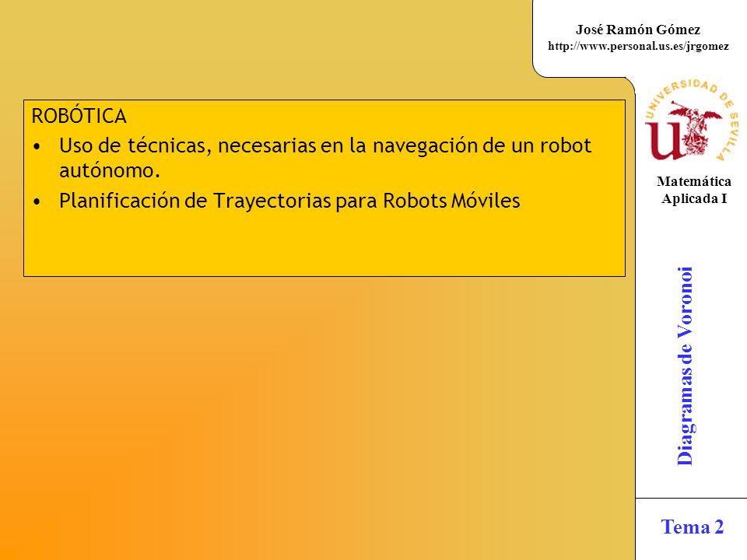Click the ROBÓTICA heading text
The image size is (747, 560).
(79, 116)
